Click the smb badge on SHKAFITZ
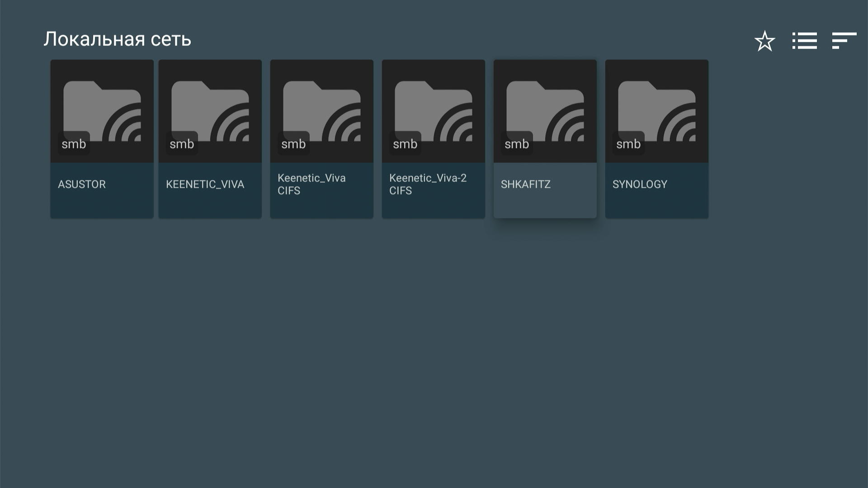 click(517, 144)
